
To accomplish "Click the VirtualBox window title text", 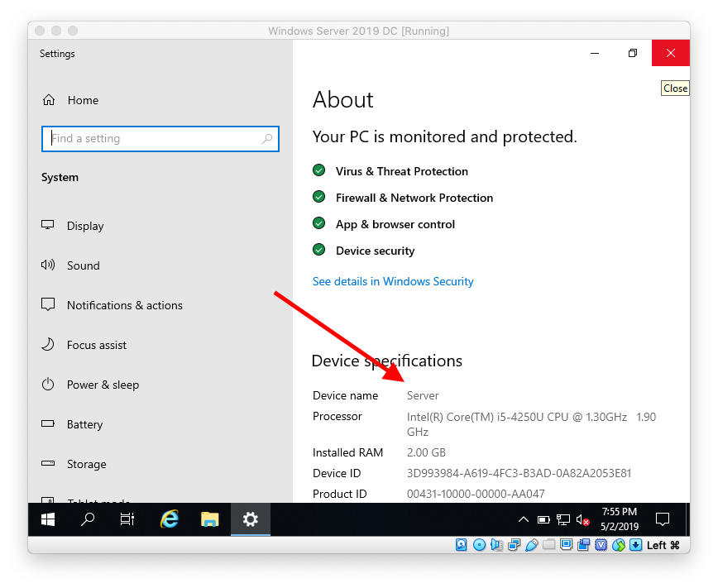I will click(x=358, y=31).
